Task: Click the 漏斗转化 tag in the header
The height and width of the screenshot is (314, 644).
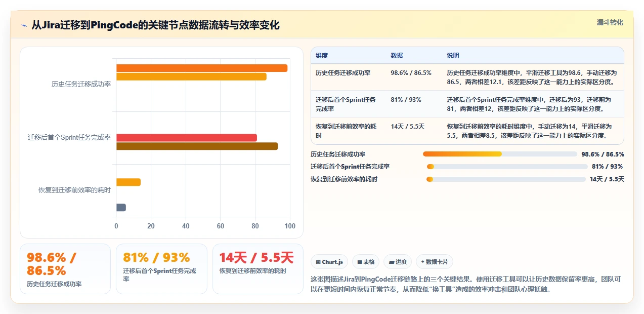Action: (x=610, y=23)
